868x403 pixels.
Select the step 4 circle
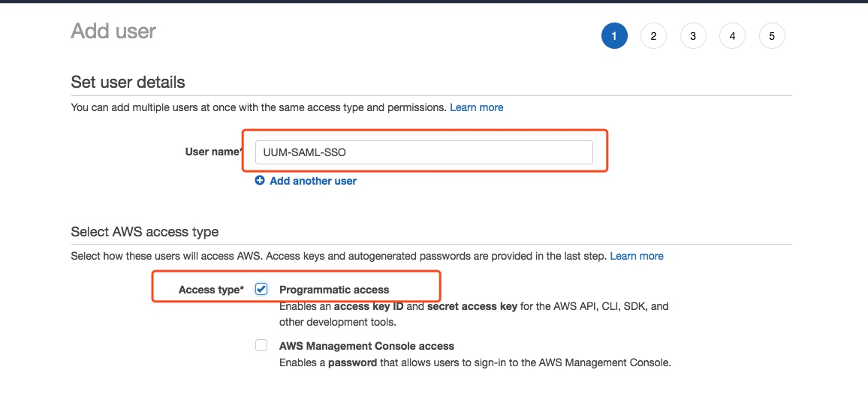pos(732,36)
